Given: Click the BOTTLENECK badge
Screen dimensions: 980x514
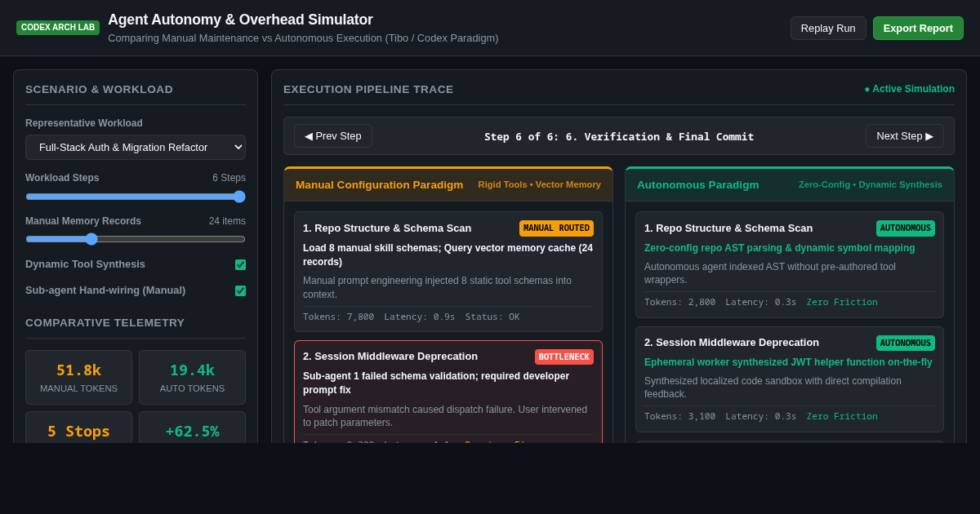Looking at the screenshot, I should pyautogui.click(x=564, y=357).
